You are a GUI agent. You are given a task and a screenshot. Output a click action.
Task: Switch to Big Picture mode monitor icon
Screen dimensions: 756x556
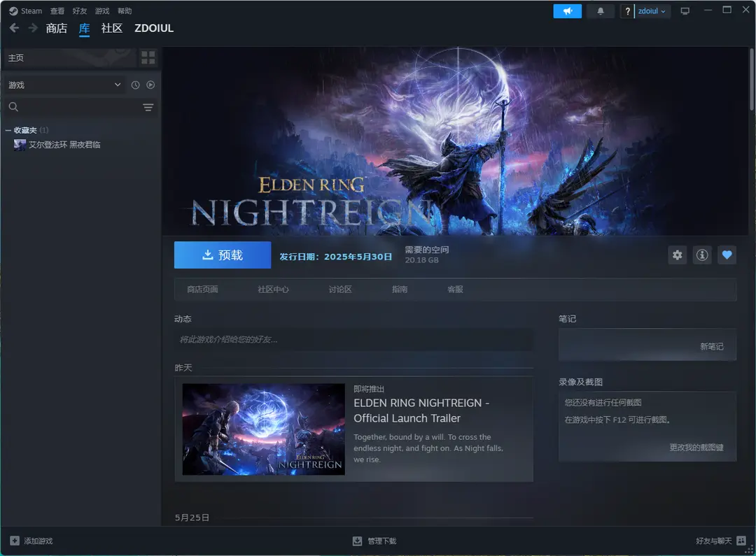[x=685, y=11]
